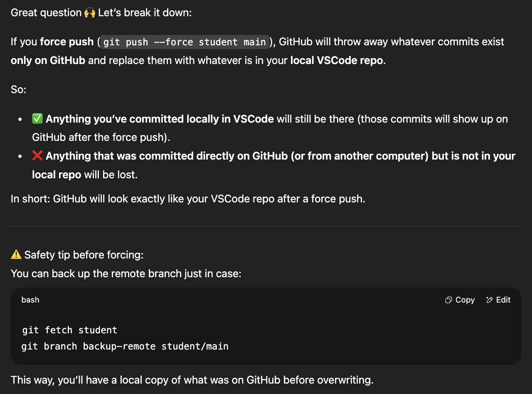Click the inline git push --force code snippet
Screen dimensions: 532x394
click(x=185, y=42)
